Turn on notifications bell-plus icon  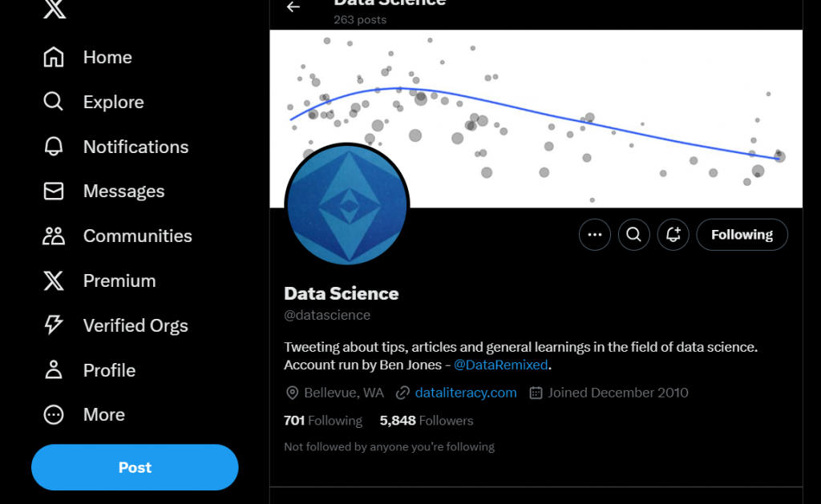click(x=673, y=235)
